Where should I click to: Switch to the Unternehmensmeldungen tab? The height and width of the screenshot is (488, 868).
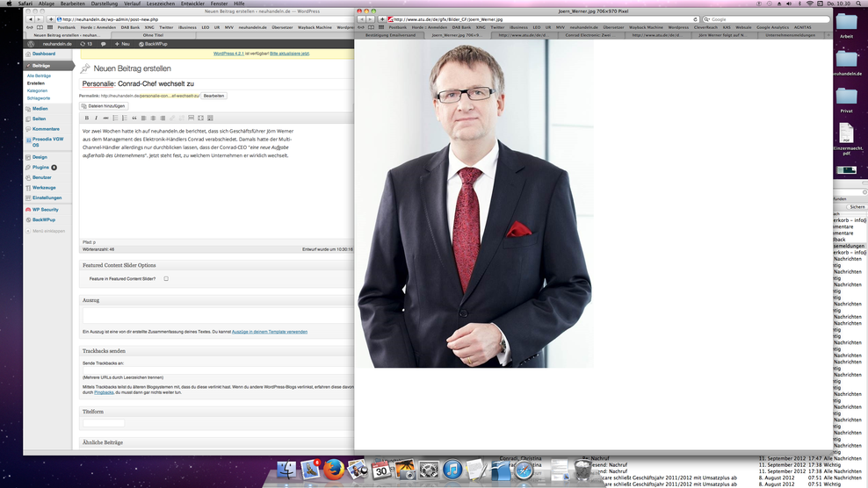(x=790, y=35)
